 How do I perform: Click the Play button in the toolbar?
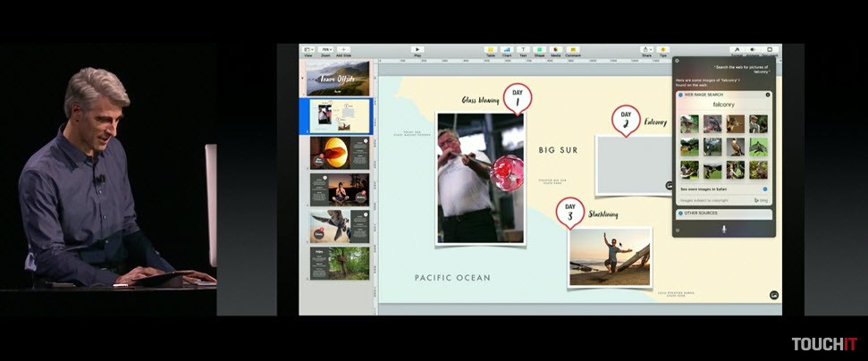pos(417,50)
